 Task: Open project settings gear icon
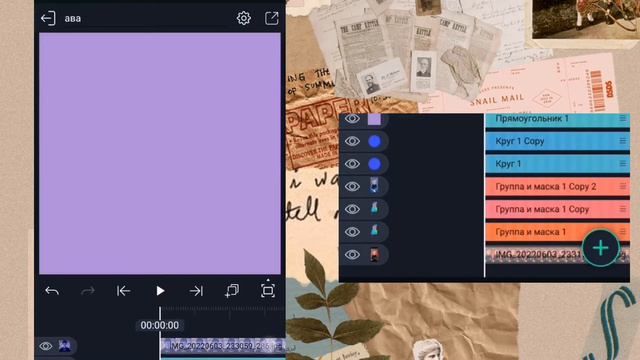click(244, 18)
